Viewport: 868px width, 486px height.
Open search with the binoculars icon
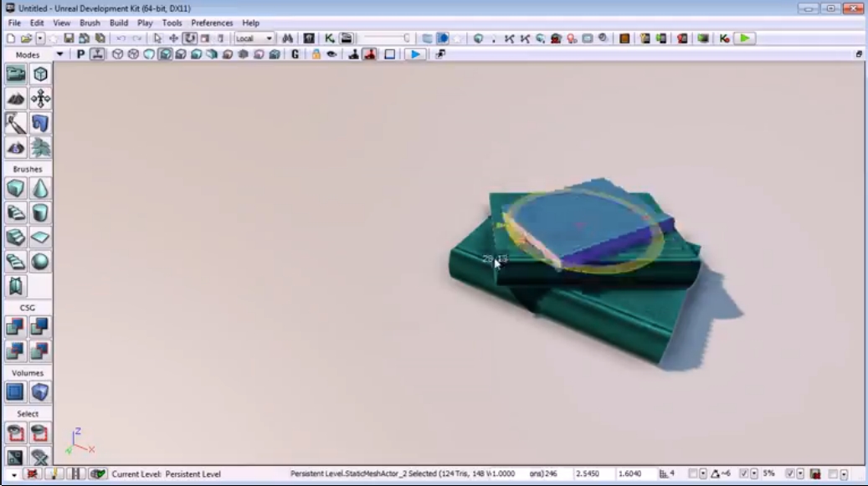(287, 38)
